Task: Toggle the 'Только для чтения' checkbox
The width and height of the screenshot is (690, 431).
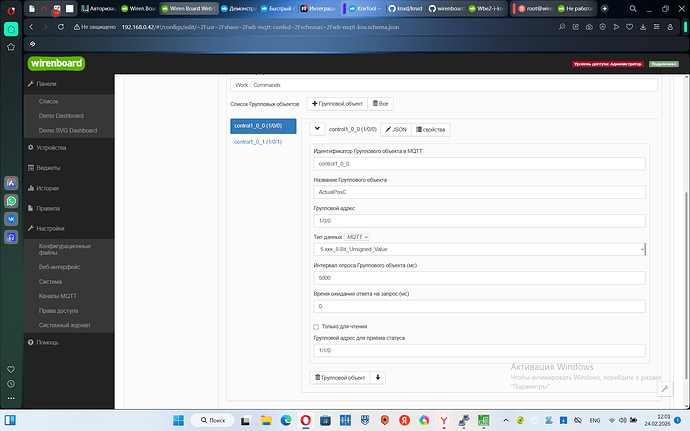Action: coord(316,327)
